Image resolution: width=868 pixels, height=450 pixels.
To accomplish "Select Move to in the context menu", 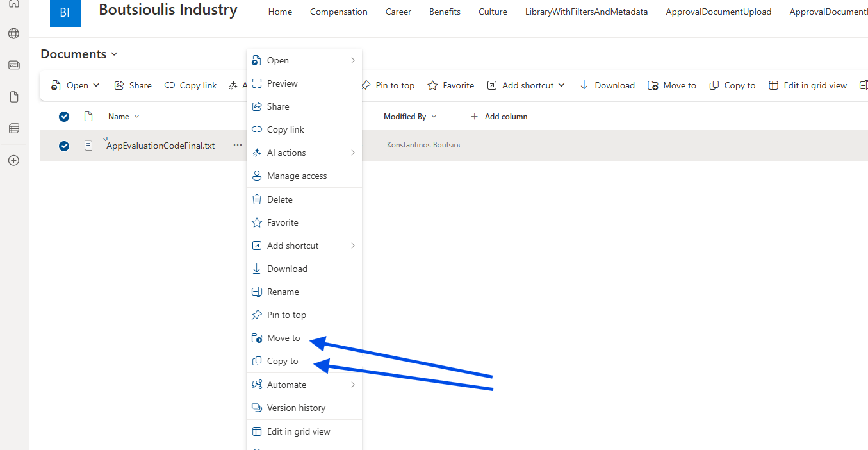I will (283, 338).
